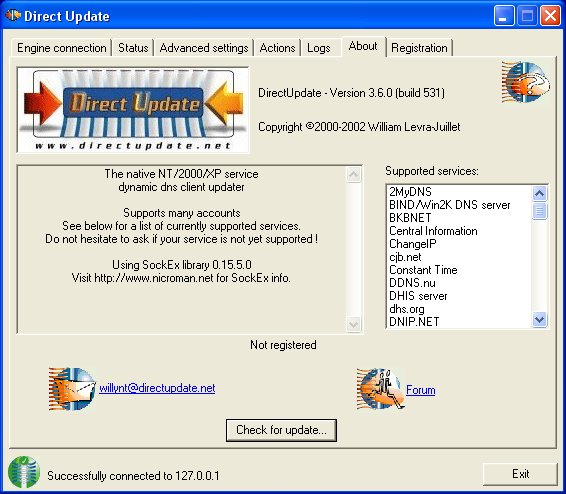Go to the Registration tab

[419, 48]
